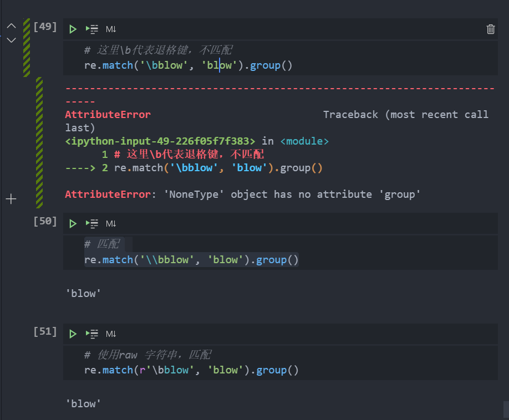This screenshot has height=420, width=509.
Task: Click the '使用raw 字符串' comment in cell 51
Action: 147,355
